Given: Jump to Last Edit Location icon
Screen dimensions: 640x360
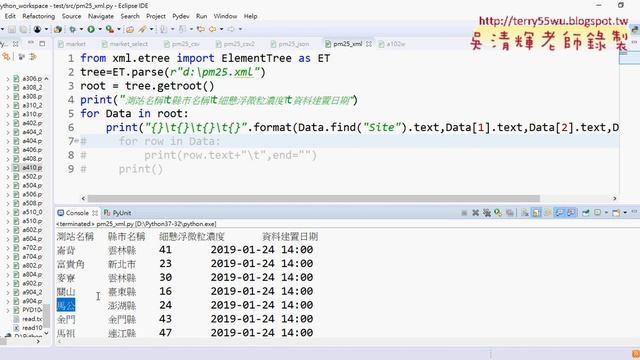Looking at the screenshot, I should 200,29.
